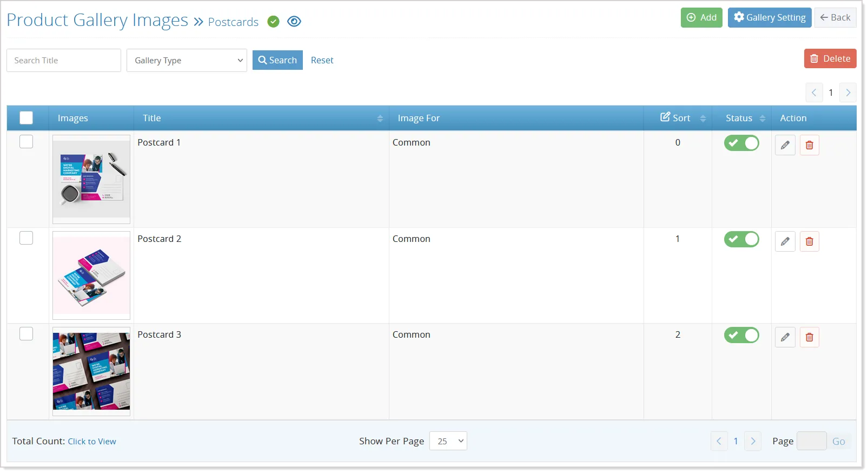Select the Postcard 1 row checkbox

26,141
